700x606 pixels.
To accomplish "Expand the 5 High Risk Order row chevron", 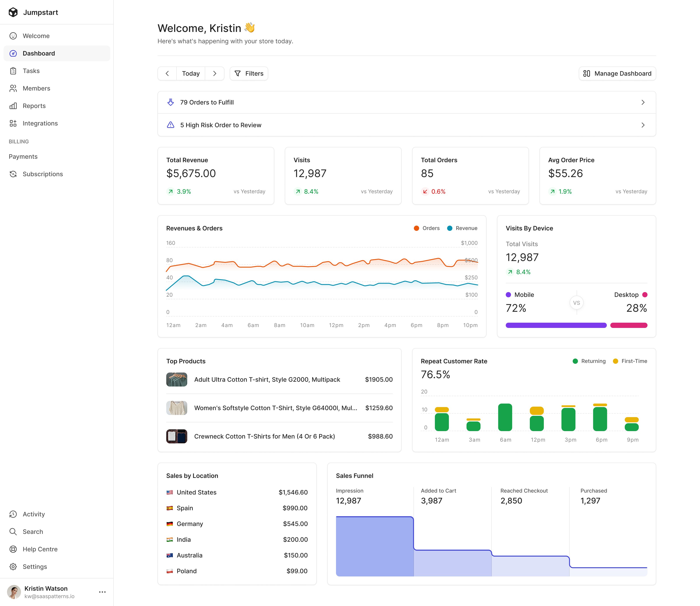I will pyautogui.click(x=643, y=125).
